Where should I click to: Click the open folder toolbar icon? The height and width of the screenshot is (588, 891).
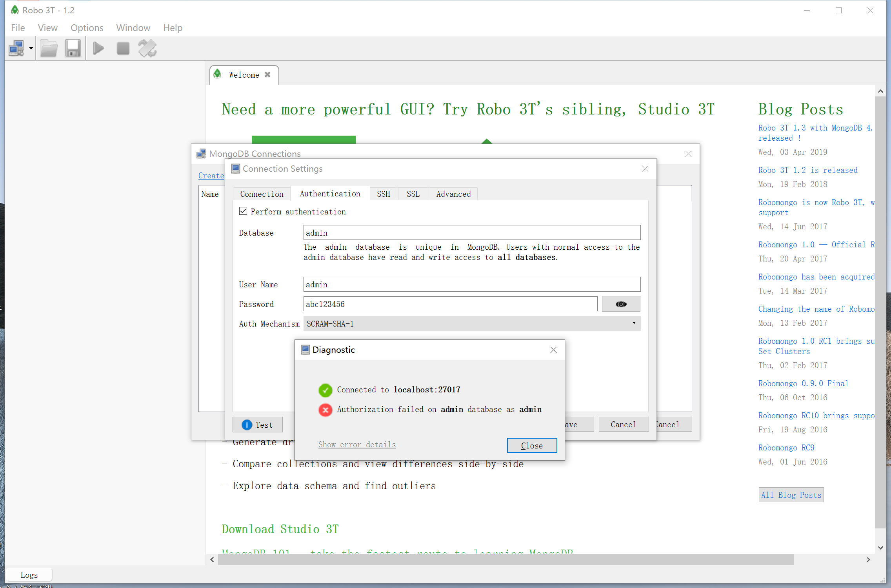49,49
